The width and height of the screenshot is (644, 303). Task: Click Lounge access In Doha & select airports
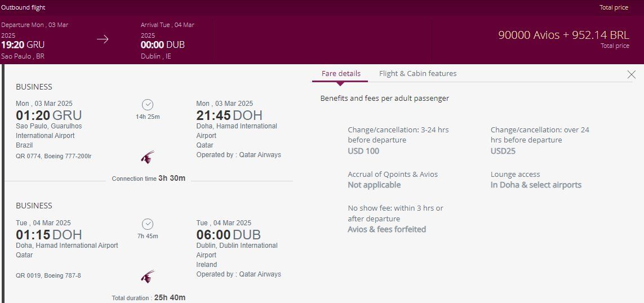click(536, 185)
